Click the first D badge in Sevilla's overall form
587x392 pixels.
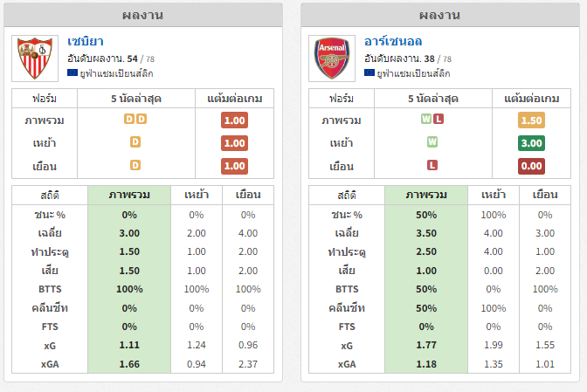[x=129, y=119]
